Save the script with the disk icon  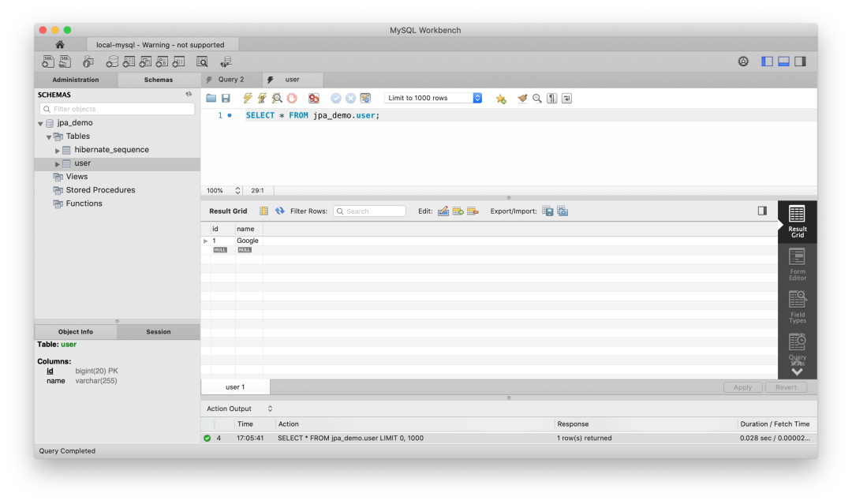[x=226, y=99]
